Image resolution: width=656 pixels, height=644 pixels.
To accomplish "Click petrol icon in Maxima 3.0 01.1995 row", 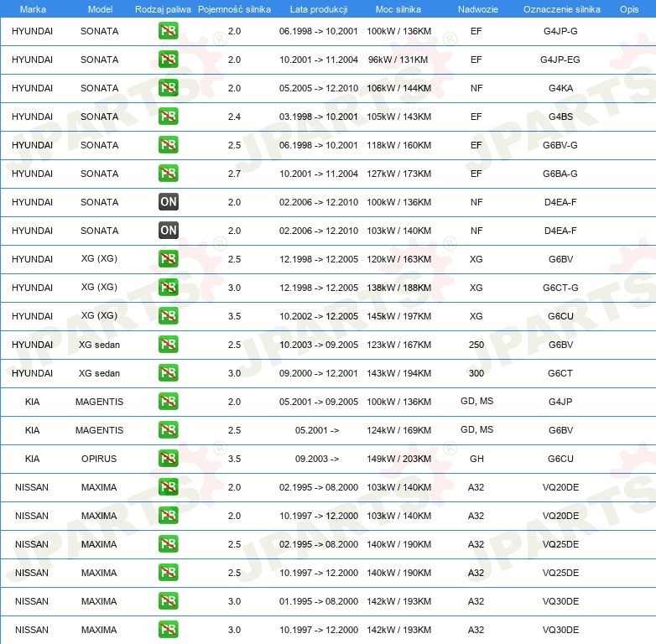I will click(168, 600).
